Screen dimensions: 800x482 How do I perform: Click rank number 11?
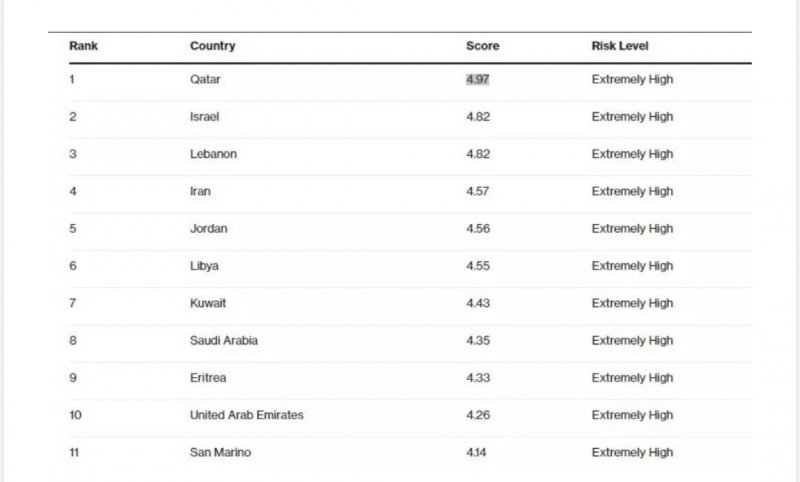pyautogui.click(x=75, y=452)
